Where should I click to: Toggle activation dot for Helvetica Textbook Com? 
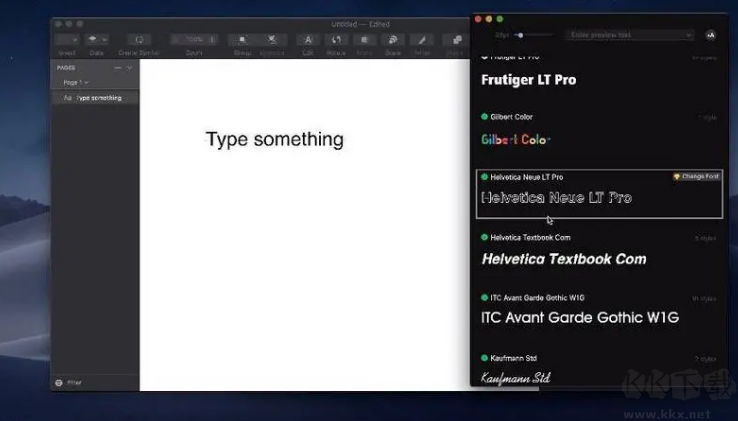click(x=484, y=237)
